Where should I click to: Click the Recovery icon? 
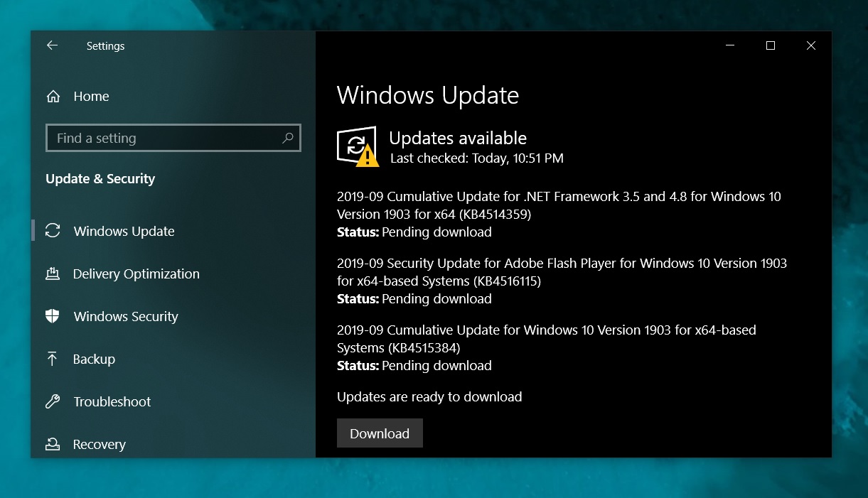(53, 445)
